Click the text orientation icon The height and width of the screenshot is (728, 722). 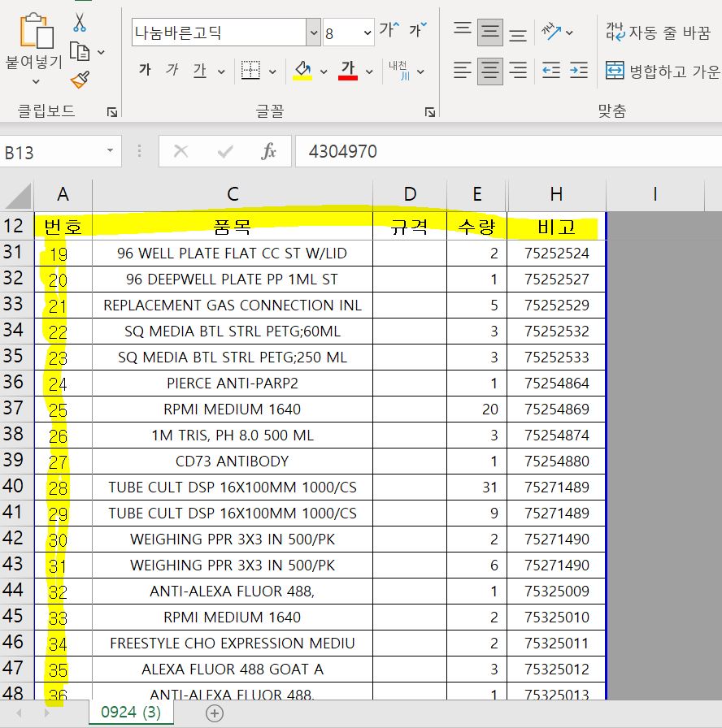(551, 32)
